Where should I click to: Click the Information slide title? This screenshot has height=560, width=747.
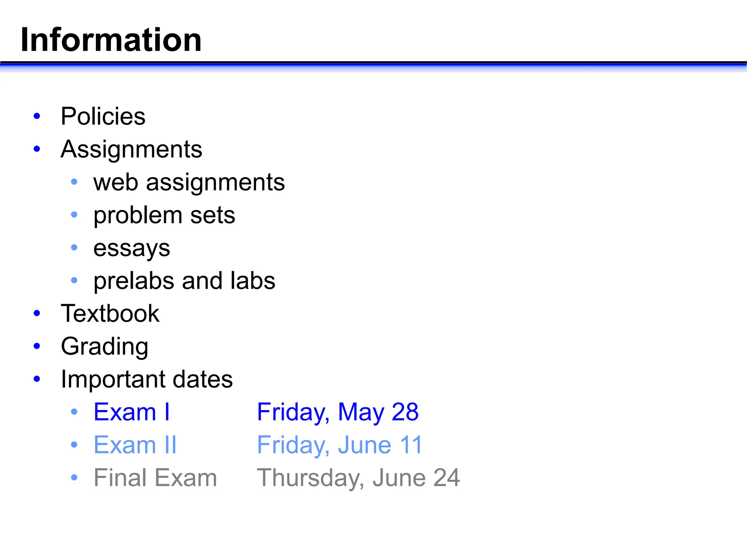click(111, 39)
